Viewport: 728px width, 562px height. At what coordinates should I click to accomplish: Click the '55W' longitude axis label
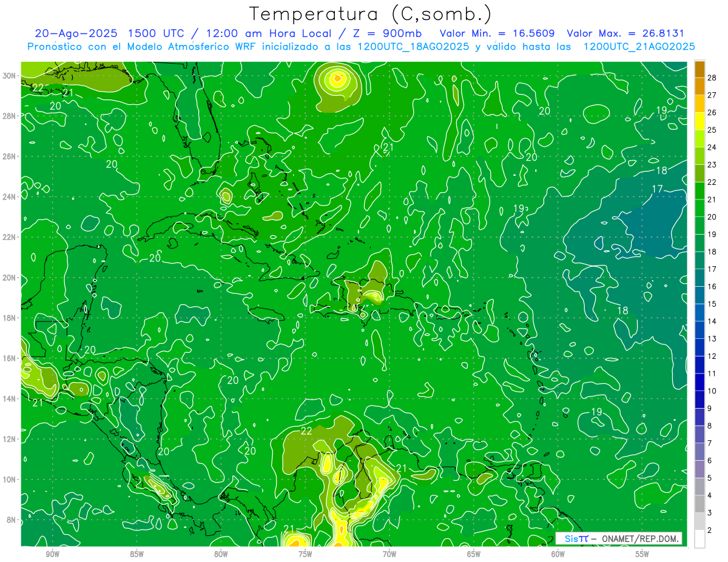[642, 554]
